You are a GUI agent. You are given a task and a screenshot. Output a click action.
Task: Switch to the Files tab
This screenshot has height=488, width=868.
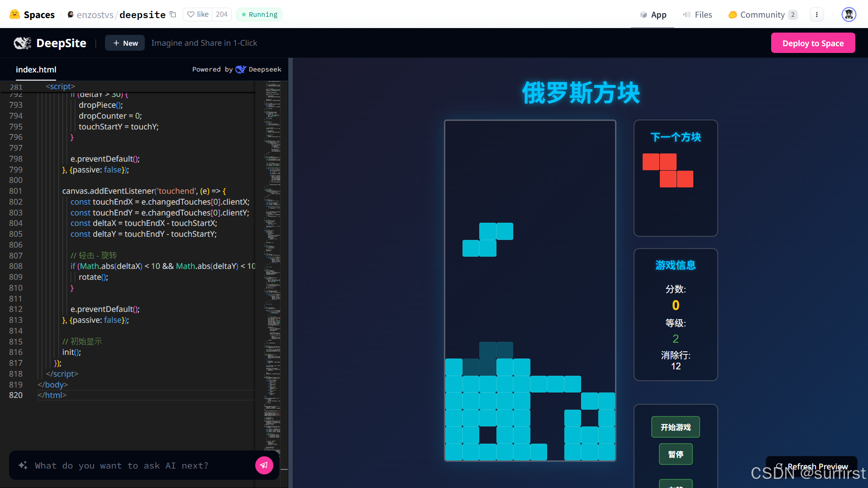697,14
